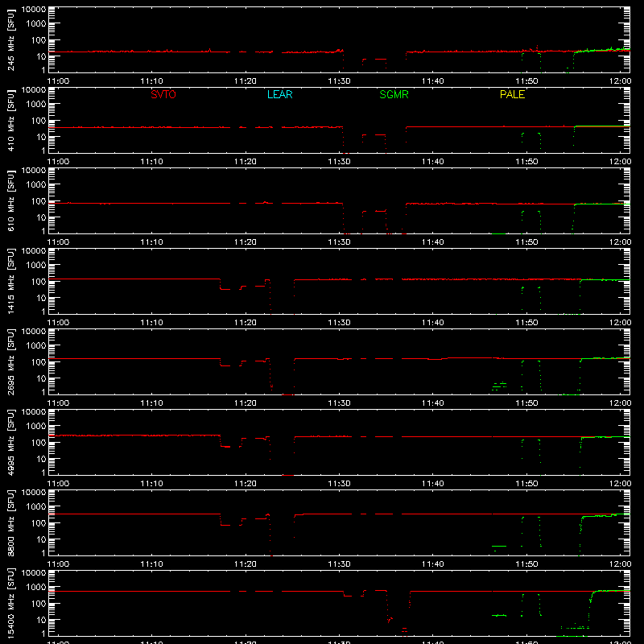
Task: Select the 15400 MHz [SFU] axis title
Action: click(11, 603)
